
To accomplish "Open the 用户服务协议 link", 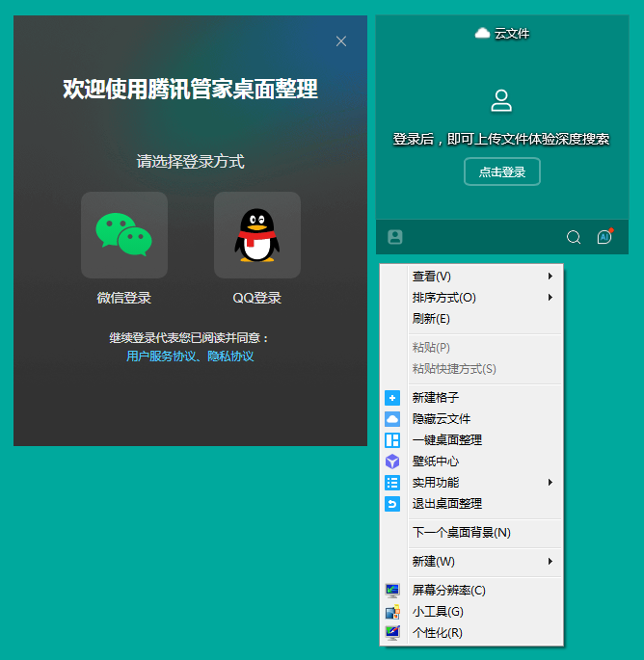I will pyautogui.click(x=162, y=356).
